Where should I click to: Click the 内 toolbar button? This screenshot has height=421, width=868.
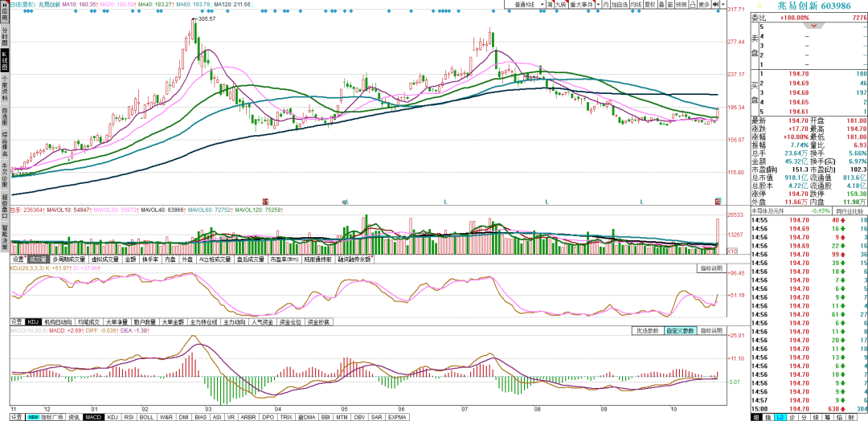pos(606,5)
